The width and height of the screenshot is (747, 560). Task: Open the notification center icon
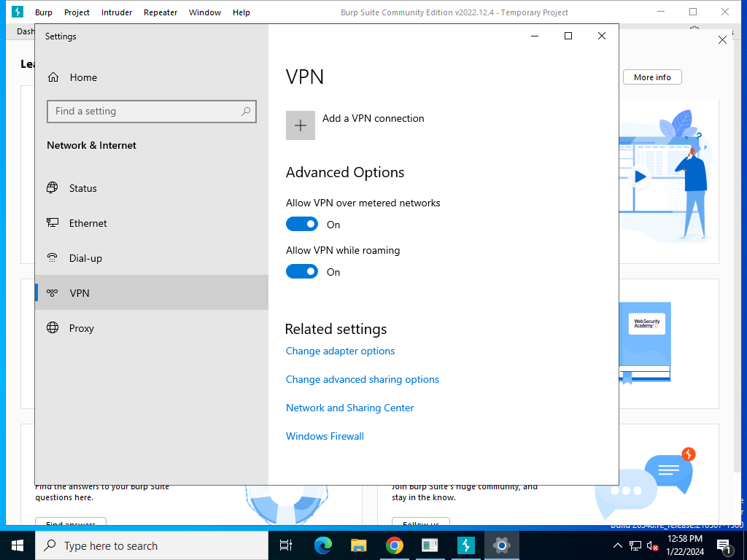click(724, 545)
